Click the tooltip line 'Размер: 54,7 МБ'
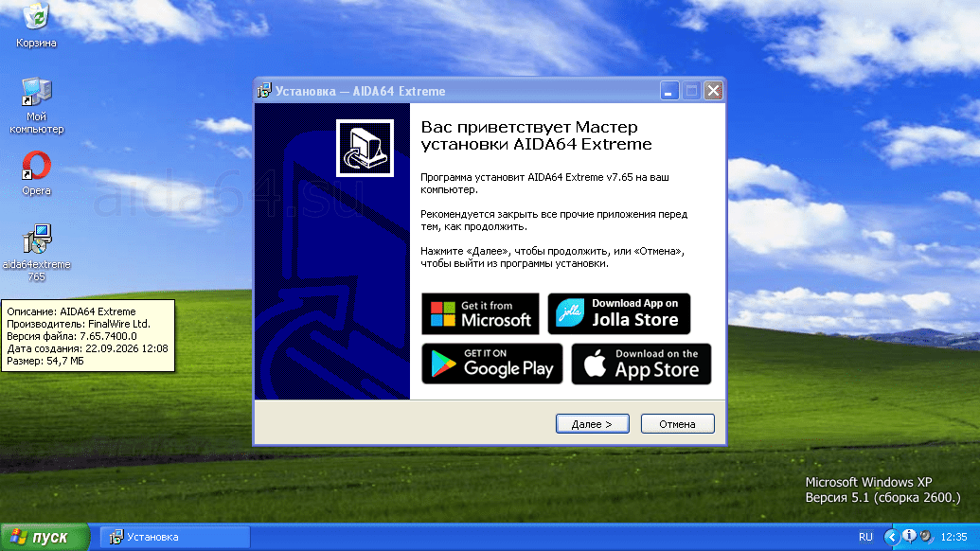Image resolution: width=980 pixels, height=551 pixels. click(45, 361)
